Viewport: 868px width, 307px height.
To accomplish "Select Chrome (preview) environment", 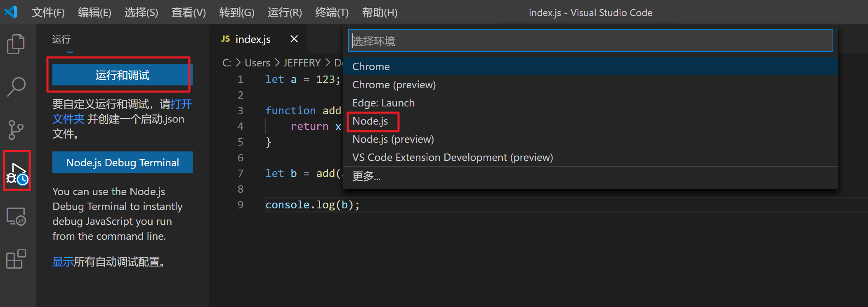I will (x=590, y=85).
